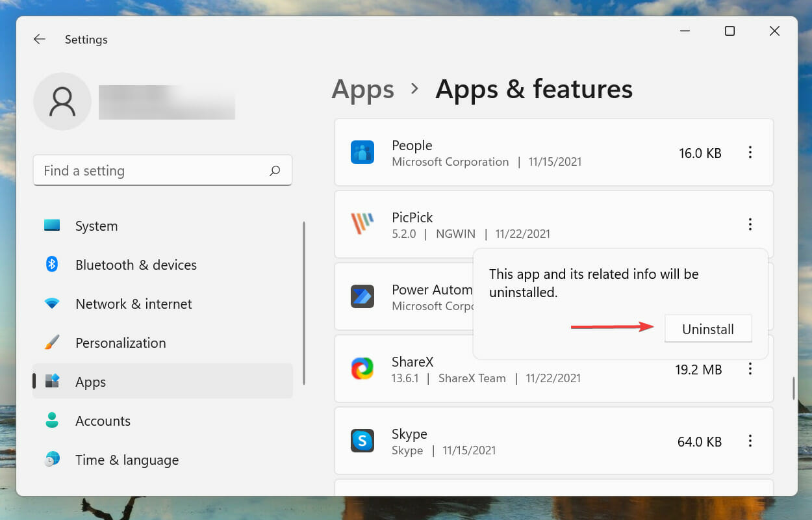812x520 pixels.
Task: Click the user profile avatar icon
Action: click(62, 101)
